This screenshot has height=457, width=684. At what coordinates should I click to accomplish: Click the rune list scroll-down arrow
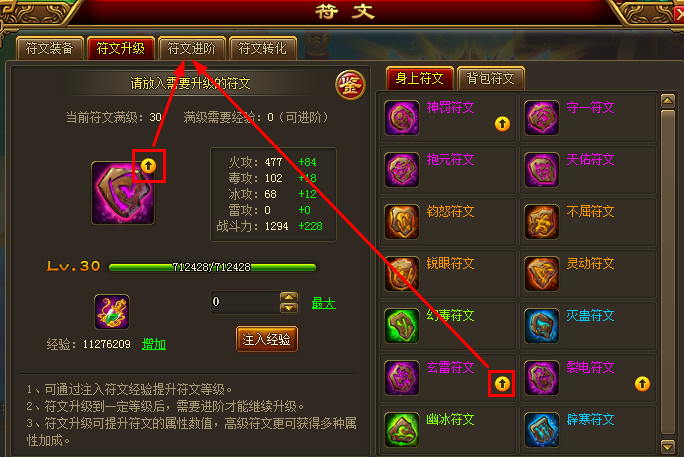click(667, 447)
